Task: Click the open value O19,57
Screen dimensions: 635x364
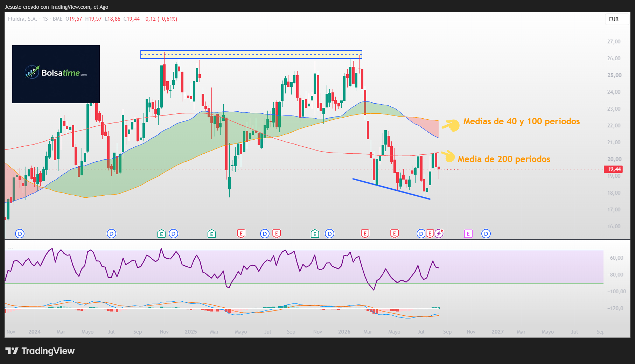Action: pyautogui.click(x=74, y=19)
